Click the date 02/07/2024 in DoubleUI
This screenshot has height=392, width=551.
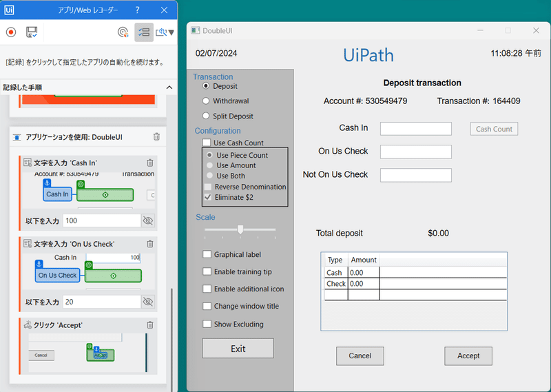coord(216,54)
